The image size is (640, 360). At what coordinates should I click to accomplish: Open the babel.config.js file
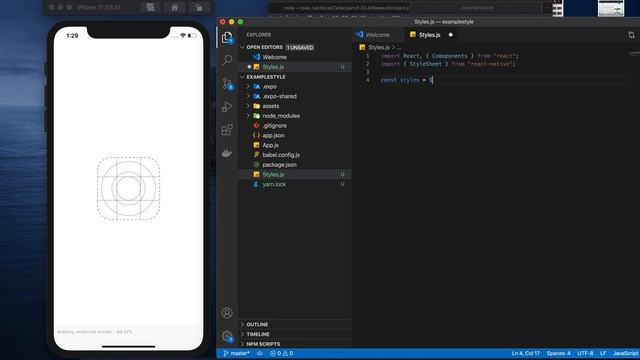pos(295,155)
